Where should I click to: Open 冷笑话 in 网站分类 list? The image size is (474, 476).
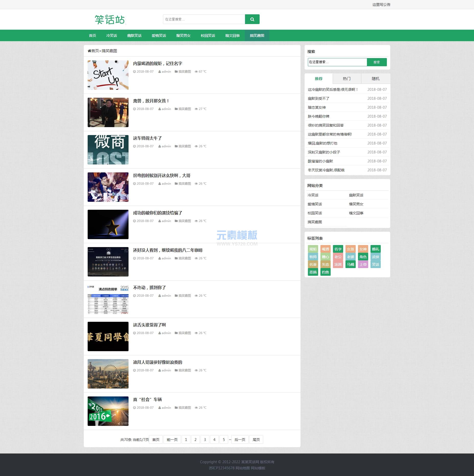click(313, 195)
